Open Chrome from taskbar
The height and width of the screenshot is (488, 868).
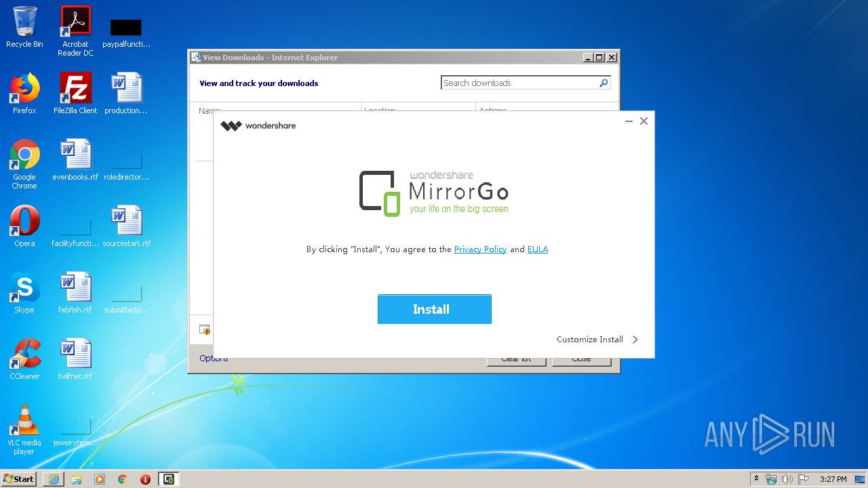[x=123, y=479]
